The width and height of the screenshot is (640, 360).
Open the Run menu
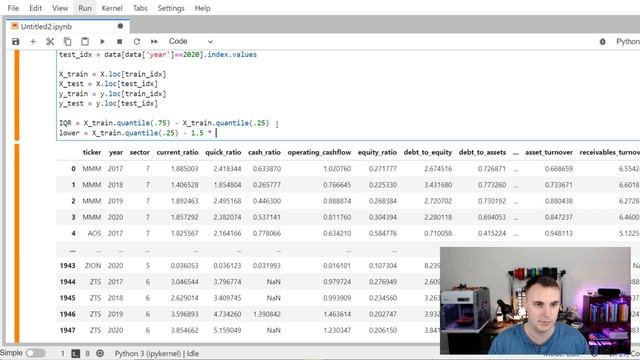tap(85, 8)
